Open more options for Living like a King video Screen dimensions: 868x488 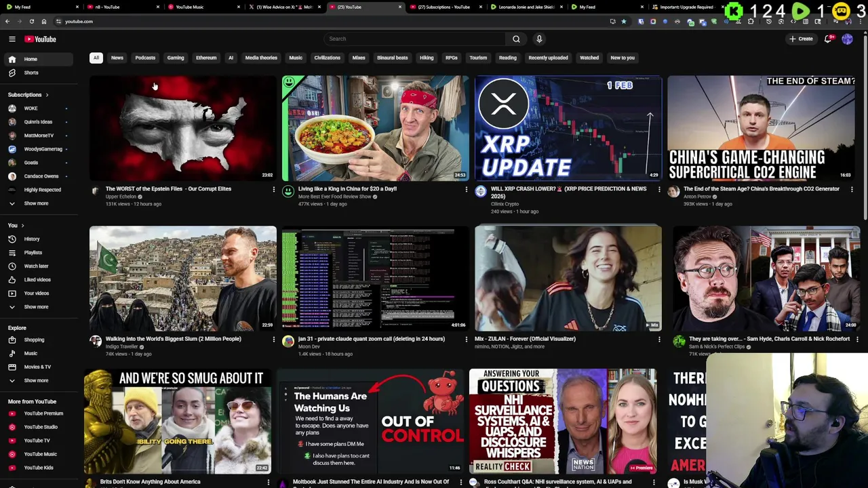pyautogui.click(x=466, y=189)
